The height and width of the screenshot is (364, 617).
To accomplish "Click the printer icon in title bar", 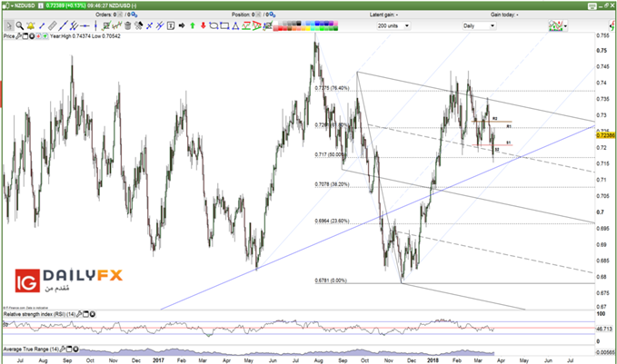I will click(x=592, y=5).
